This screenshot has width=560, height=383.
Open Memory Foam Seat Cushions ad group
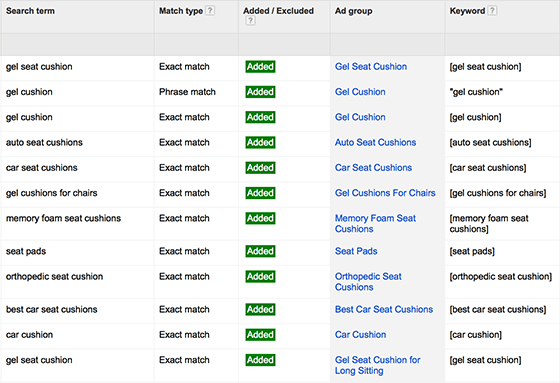coord(375,223)
